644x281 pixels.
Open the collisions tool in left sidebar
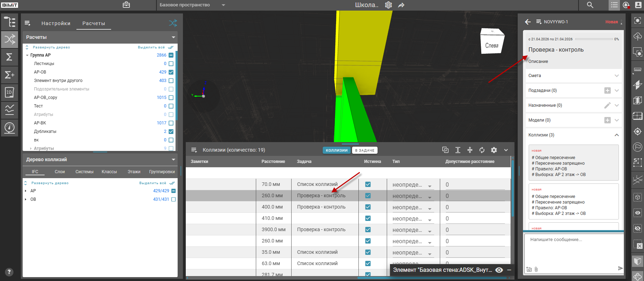(10, 39)
